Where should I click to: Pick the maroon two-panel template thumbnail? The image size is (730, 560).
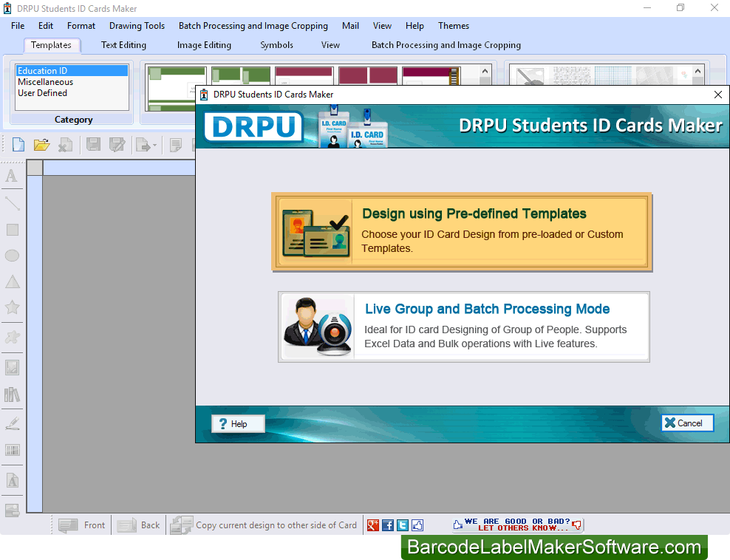click(x=368, y=75)
